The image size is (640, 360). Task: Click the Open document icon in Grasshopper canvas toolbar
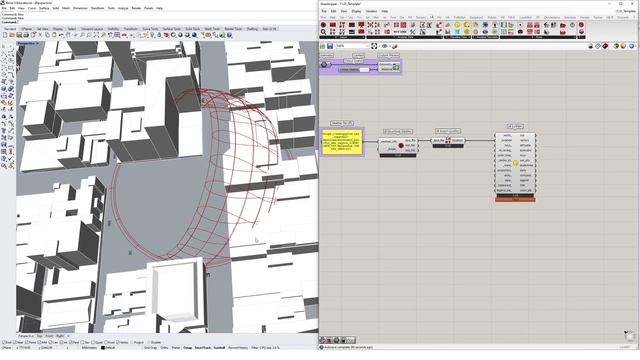[322, 46]
